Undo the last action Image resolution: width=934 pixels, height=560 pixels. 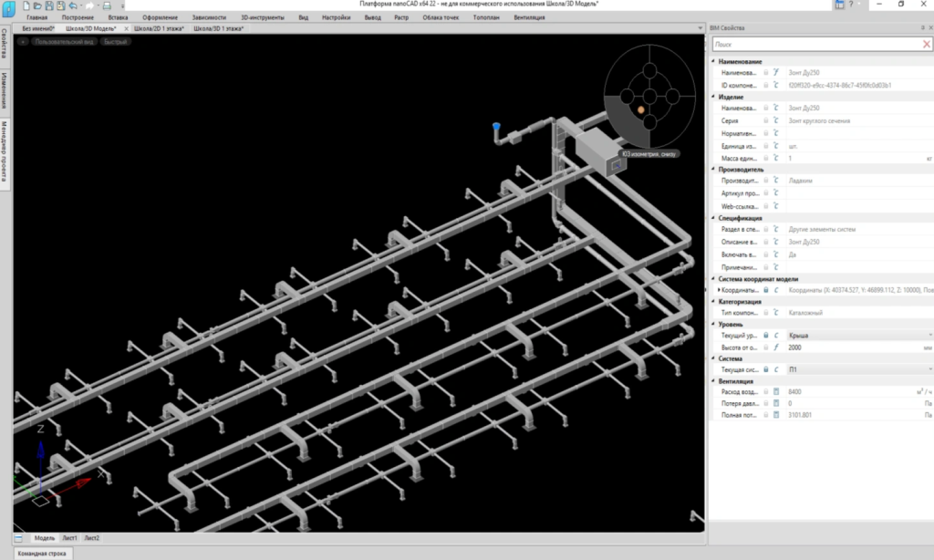(71, 5)
